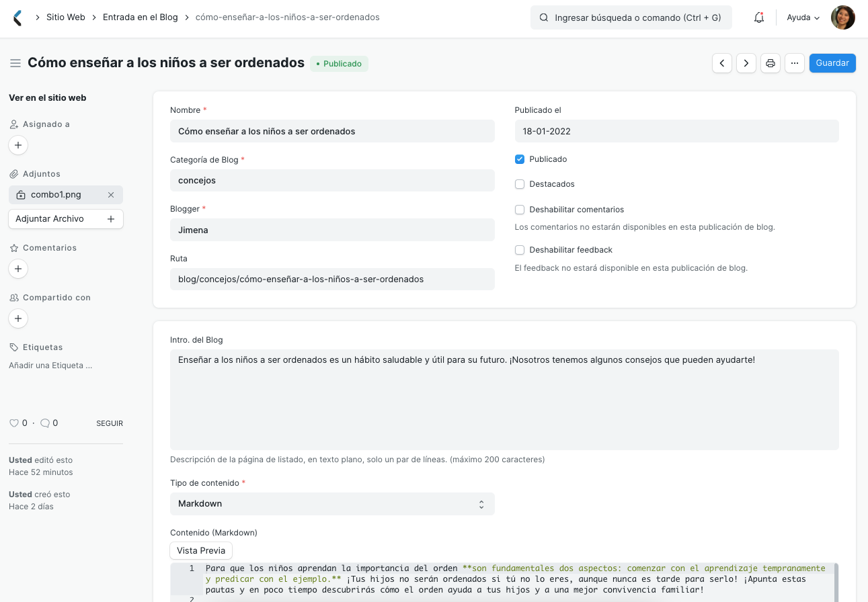Open the Publicado el date field
868x602 pixels.
pos(676,131)
